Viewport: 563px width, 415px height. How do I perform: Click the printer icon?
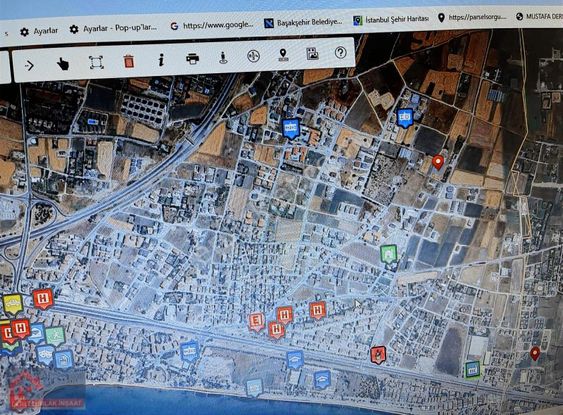(192, 58)
